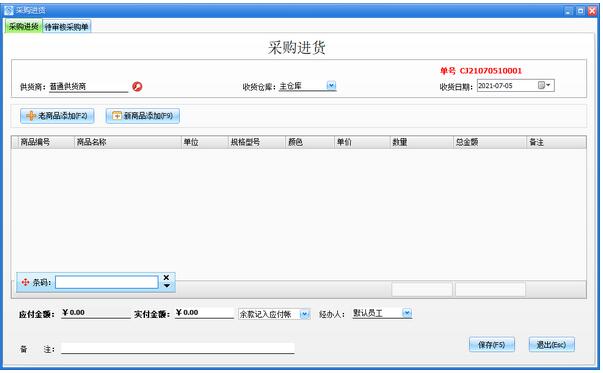603x373 pixels.
Task: Click 保存(F5) button
Action: tap(492, 345)
